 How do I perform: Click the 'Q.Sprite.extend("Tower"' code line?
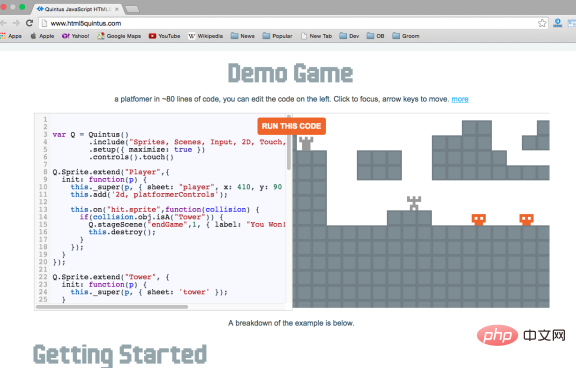[x=111, y=277]
